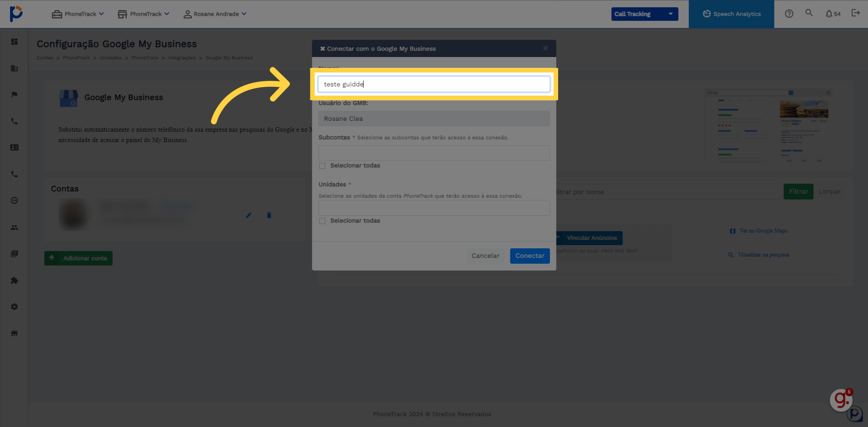Viewport: 868px width, 427px height.
Task: Open the Rosane Andrade user menu
Action: point(215,14)
